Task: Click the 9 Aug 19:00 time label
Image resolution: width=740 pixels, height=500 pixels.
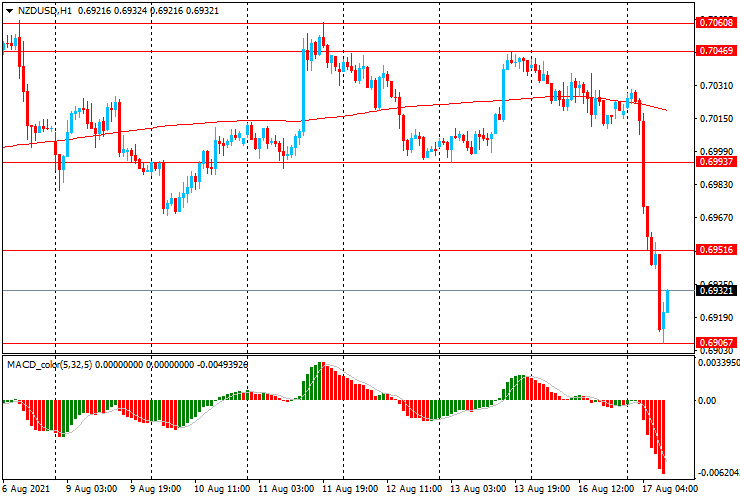Action: (155, 489)
